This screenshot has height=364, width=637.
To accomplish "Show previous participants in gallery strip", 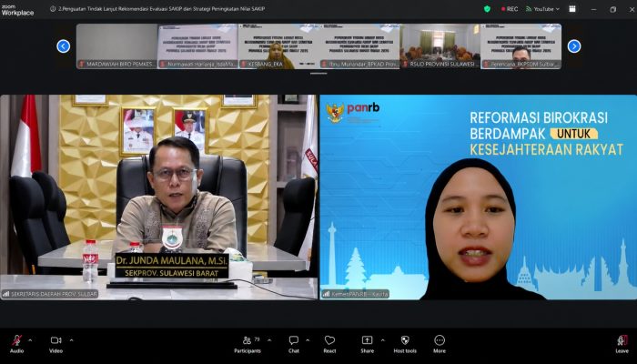I will tap(64, 46).
